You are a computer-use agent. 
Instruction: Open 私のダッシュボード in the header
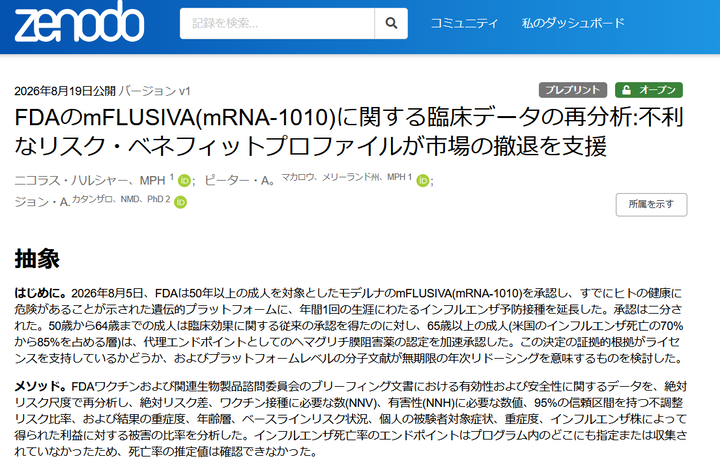click(573, 23)
